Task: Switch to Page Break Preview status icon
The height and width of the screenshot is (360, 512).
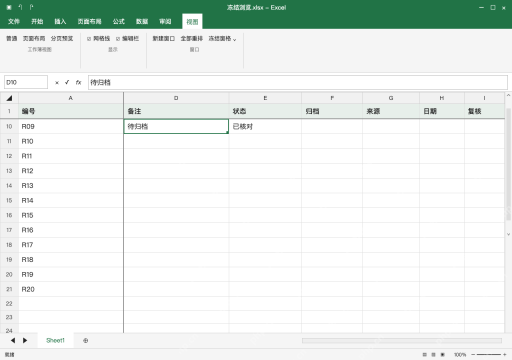Action: (443, 355)
